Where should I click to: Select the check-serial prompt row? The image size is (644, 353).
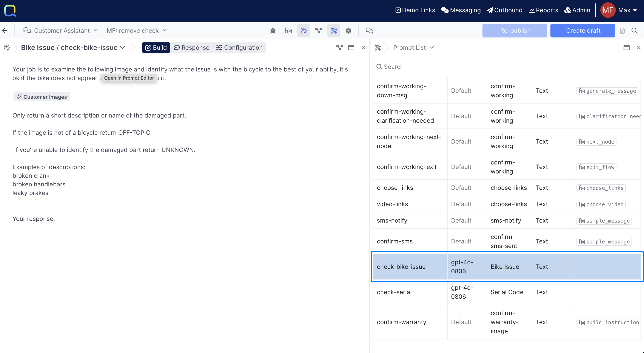(394, 292)
